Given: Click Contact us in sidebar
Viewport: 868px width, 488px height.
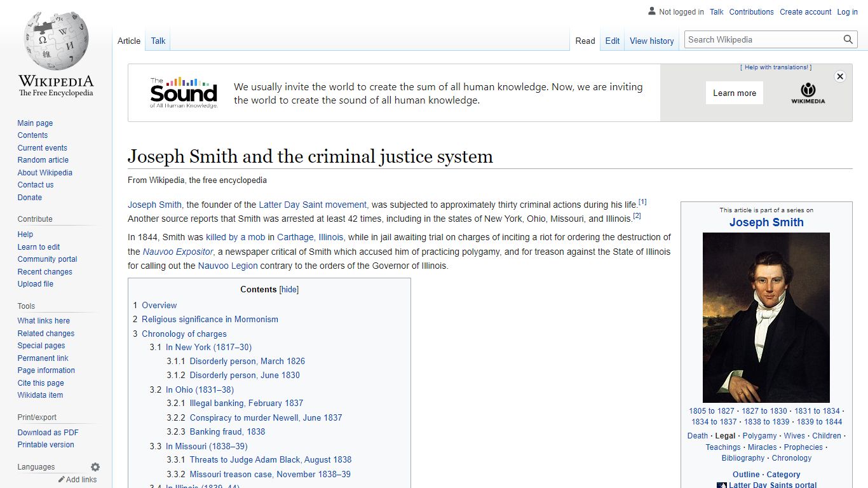Looking at the screenshot, I should [36, 185].
